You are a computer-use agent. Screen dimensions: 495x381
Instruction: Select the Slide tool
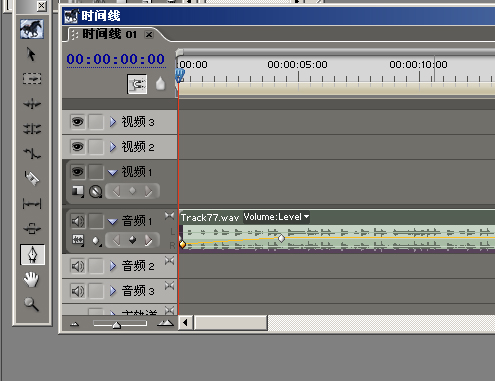tap(32, 229)
